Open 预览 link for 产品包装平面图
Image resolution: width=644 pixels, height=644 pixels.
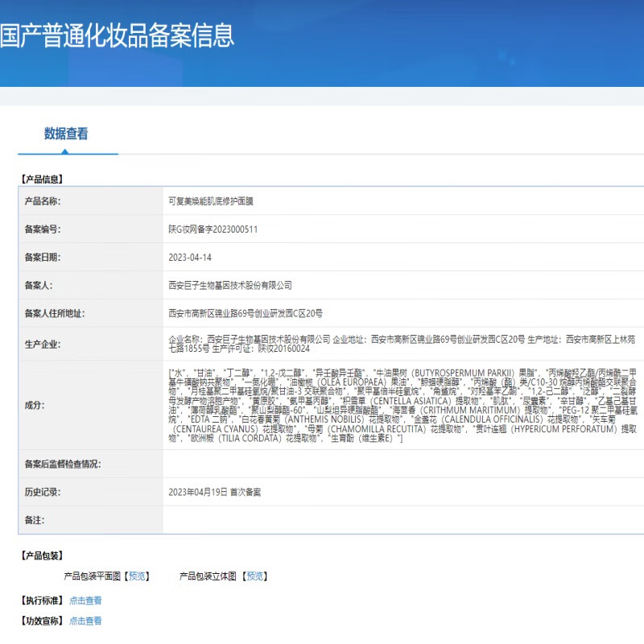(x=138, y=576)
